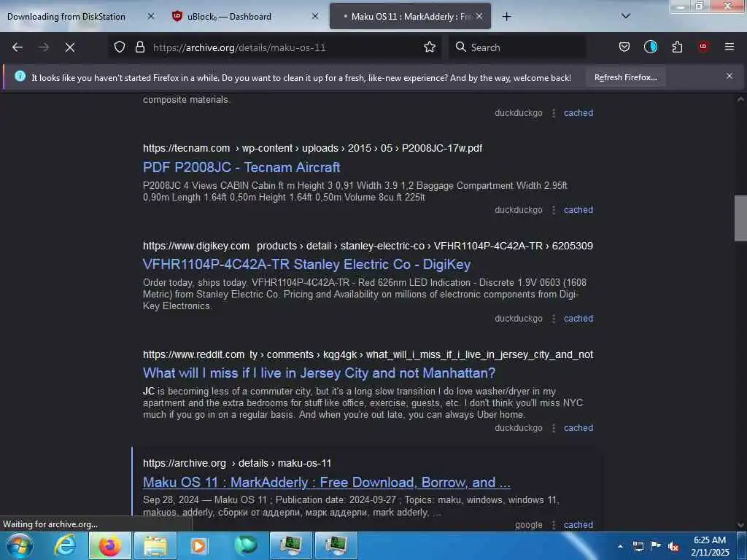747x560 pixels.
Task: Open Windows Media Player taskbar icon
Action: point(198,545)
